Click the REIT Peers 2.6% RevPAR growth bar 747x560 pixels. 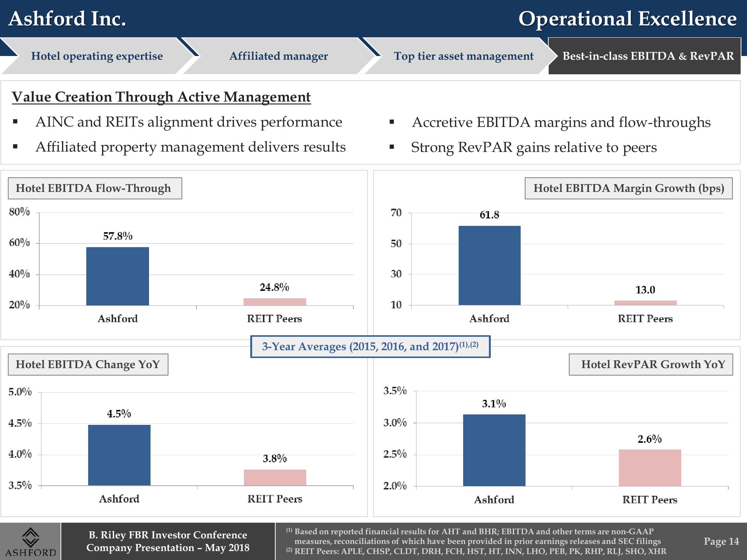pyautogui.click(x=650, y=468)
